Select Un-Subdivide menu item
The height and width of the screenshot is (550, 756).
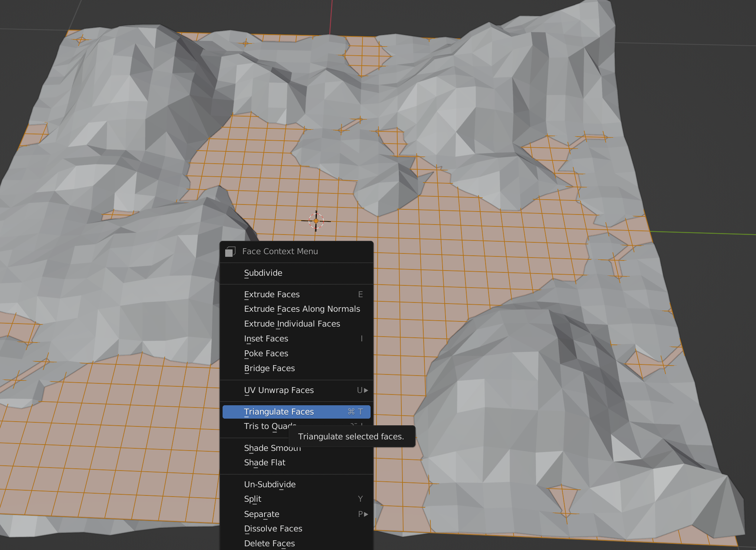(x=270, y=485)
